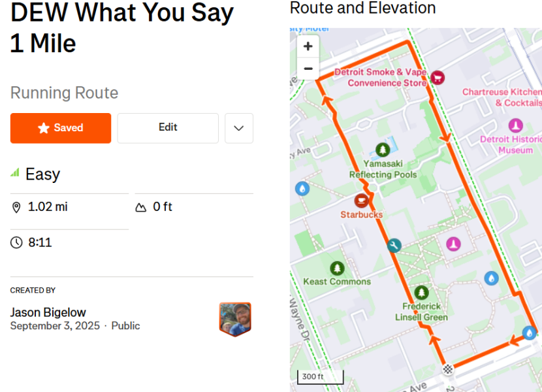Select the water drop marker near route end
This screenshot has width=542, height=392.
point(529,333)
